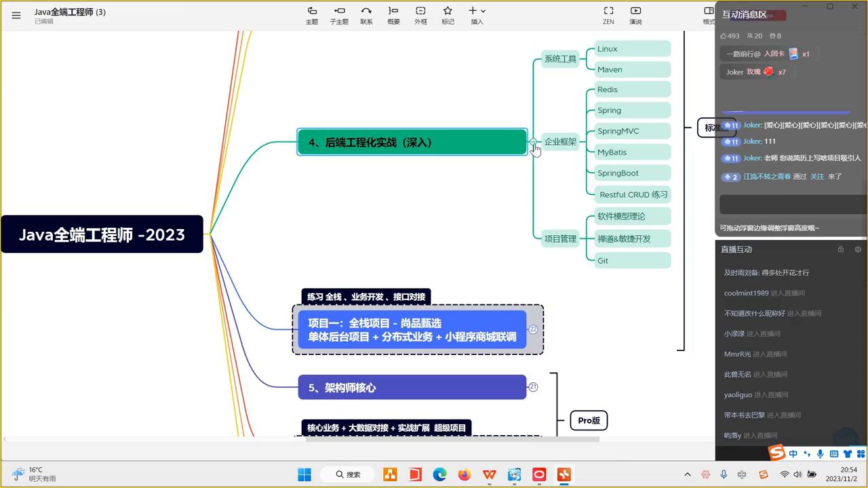Open the 标记 marker star icon
The width and height of the screenshot is (868, 488).
(448, 14)
